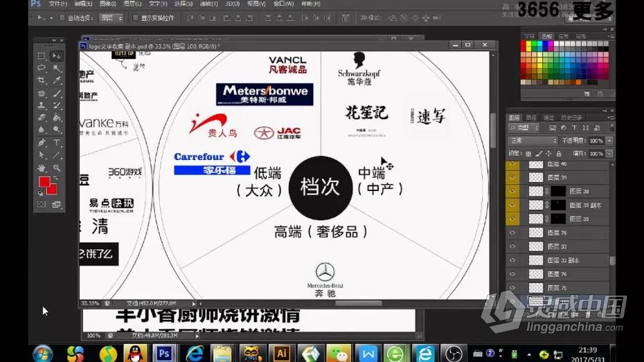Select the Crop tool
This screenshot has width=644, height=362.
coord(42,80)
